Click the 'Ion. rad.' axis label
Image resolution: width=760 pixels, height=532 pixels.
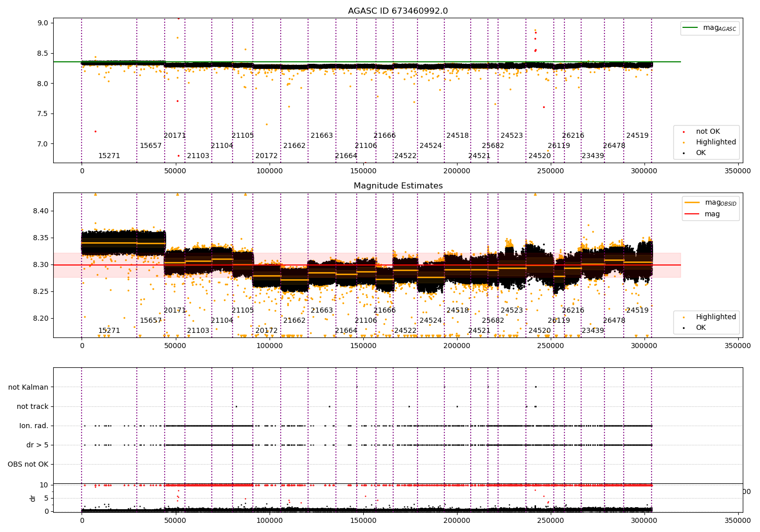pyautogui.click(x=34, y=426)
